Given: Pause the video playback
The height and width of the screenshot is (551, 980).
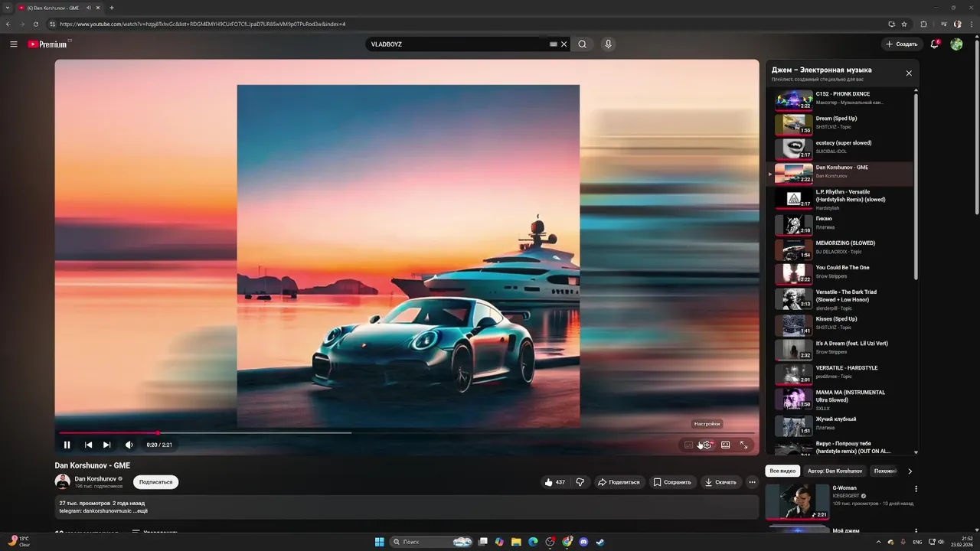Looking at the screenshot, I should click(67, 445).
